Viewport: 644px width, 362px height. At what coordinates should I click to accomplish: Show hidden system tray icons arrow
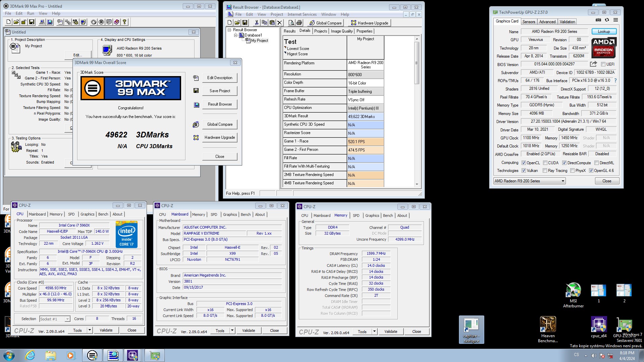[x=586, y=356]
